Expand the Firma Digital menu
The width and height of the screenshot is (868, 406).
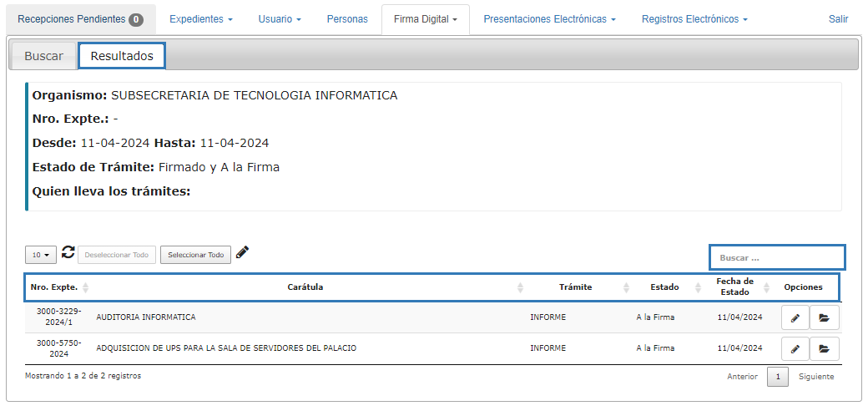[425, 19]
